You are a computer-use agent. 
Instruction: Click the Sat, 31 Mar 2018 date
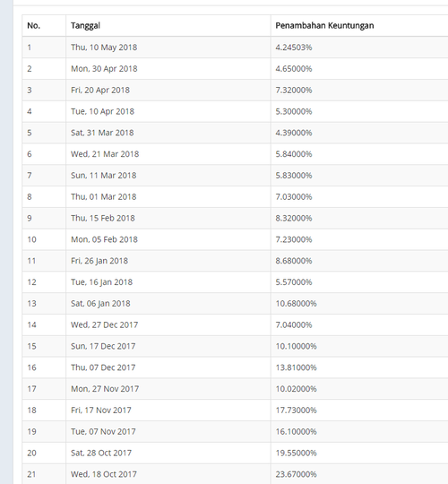coord(102,133)
